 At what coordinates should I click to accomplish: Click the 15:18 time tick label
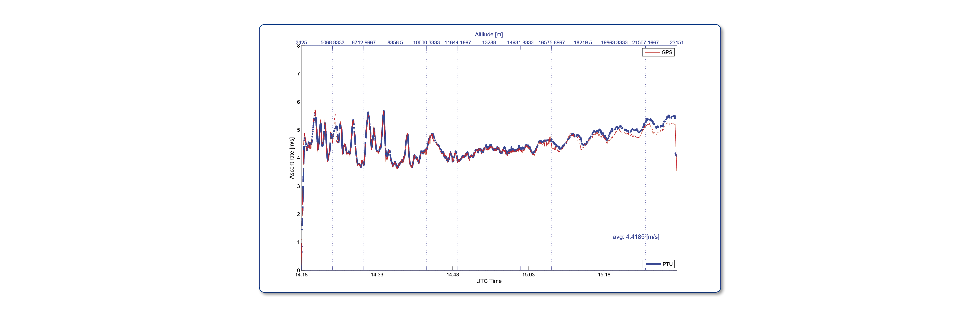point(604,275)
